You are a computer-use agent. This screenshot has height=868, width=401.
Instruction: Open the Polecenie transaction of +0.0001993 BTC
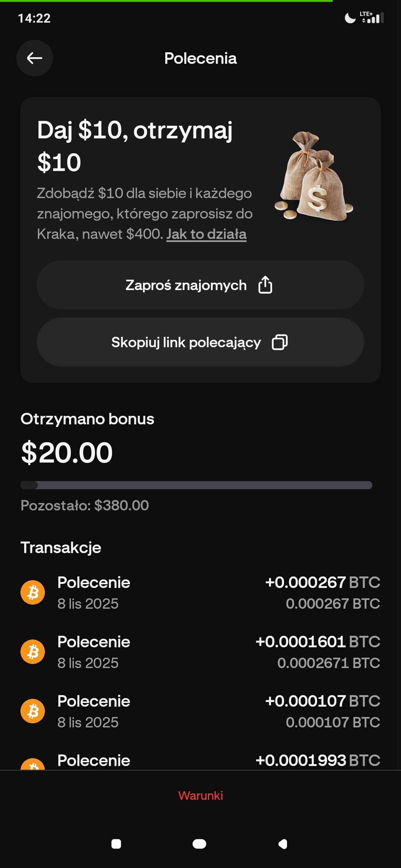click(200, 760)
